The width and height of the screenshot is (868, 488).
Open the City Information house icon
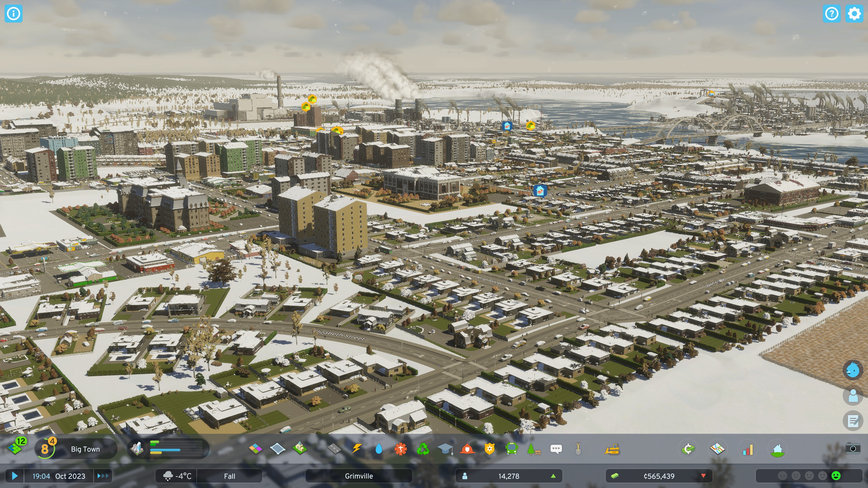click(x=778, y=449)
